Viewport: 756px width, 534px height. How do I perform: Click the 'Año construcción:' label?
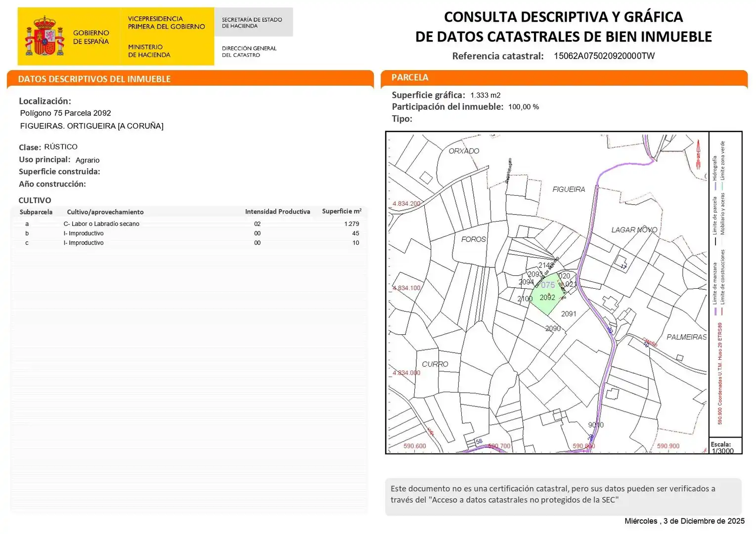[52, 184]
